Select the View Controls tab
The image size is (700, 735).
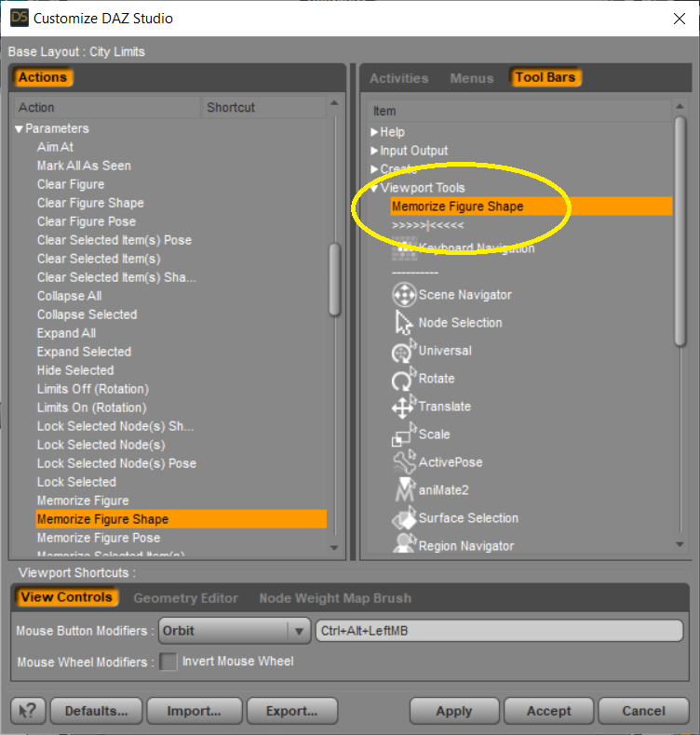click(x=66, y=597)
